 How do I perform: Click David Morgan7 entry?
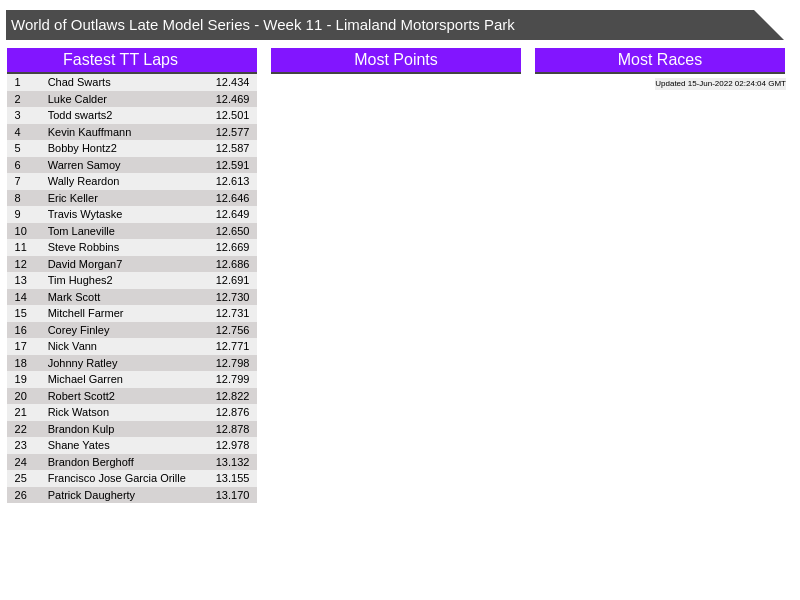(x=85, y=264)
